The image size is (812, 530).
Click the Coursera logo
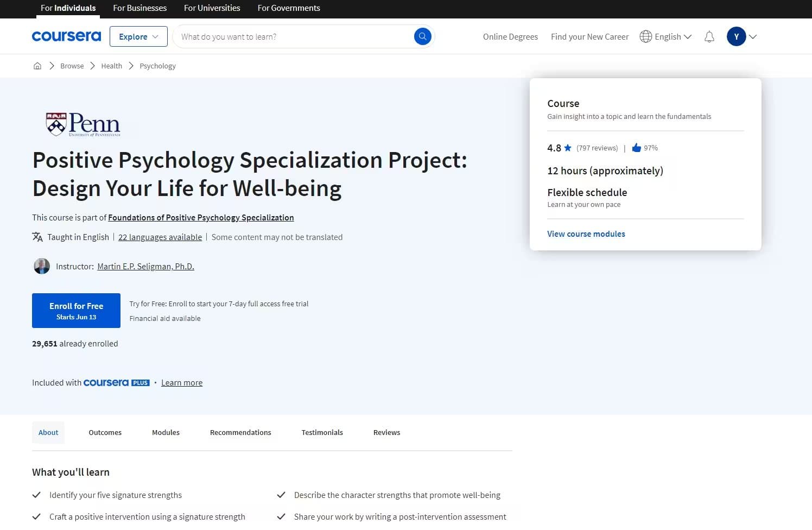(66, 36)
